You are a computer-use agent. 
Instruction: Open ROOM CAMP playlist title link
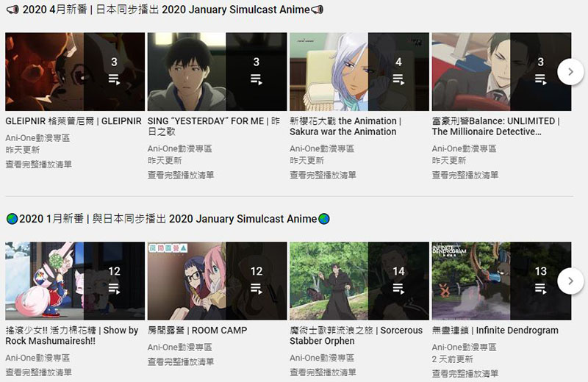click(x=197, y=331)
